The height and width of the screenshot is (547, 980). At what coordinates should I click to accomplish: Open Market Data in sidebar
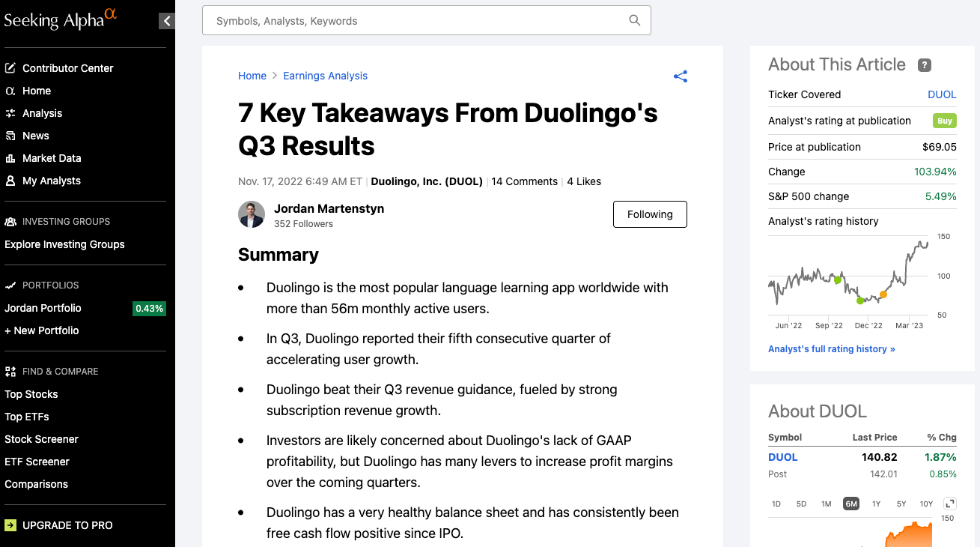[52, 158]
